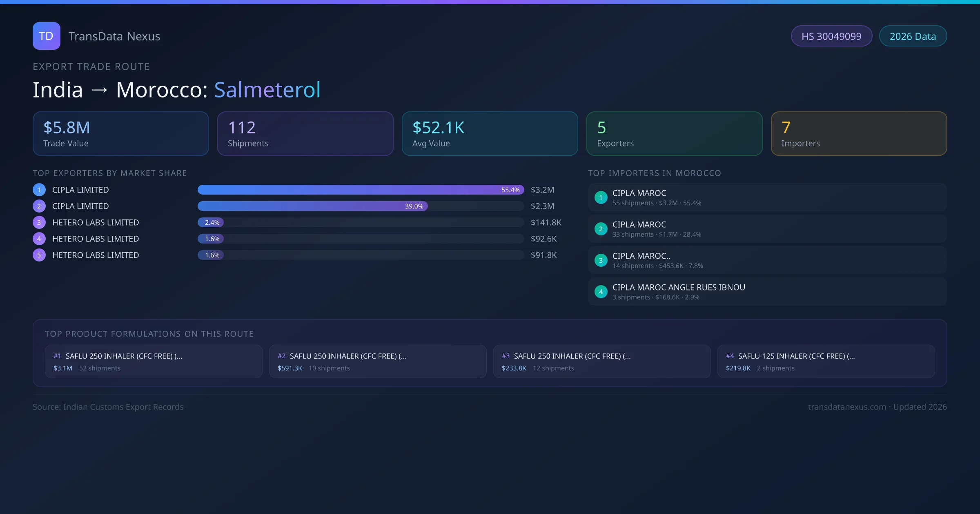Click the 55.4% market share bar
980x514 pixels.
pos(360,190)
